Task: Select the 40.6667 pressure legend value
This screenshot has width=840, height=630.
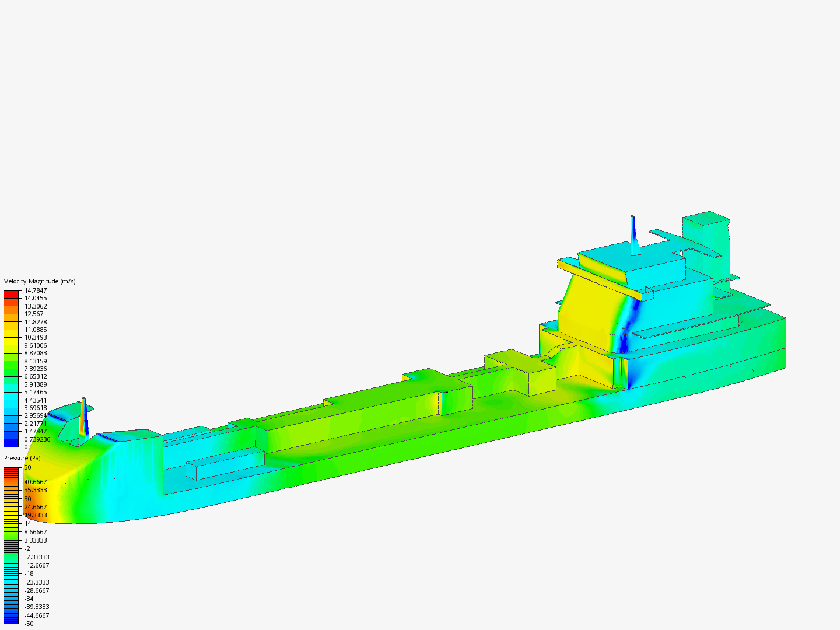Action: click(x=36, y=482)
